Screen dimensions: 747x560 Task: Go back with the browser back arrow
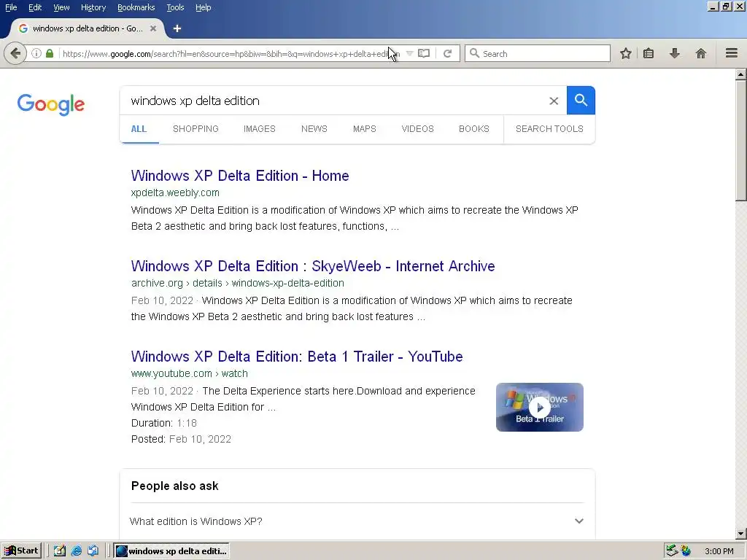pos(15,53)
